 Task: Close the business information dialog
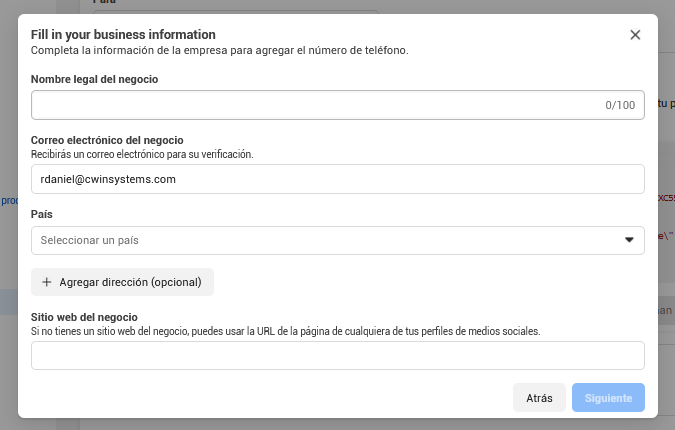tap(635, 35)
